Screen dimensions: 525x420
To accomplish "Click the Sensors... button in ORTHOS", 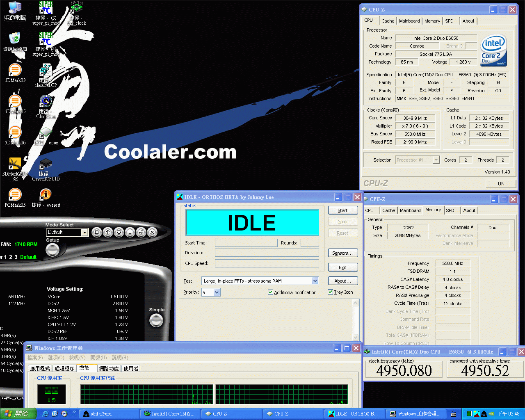I will tap(343, 253).
